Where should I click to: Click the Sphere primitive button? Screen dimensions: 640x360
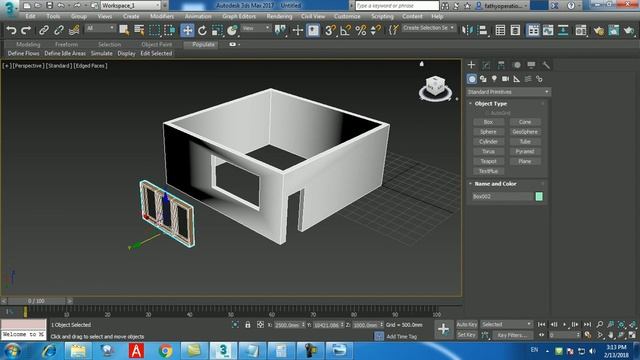click(488, 132)
